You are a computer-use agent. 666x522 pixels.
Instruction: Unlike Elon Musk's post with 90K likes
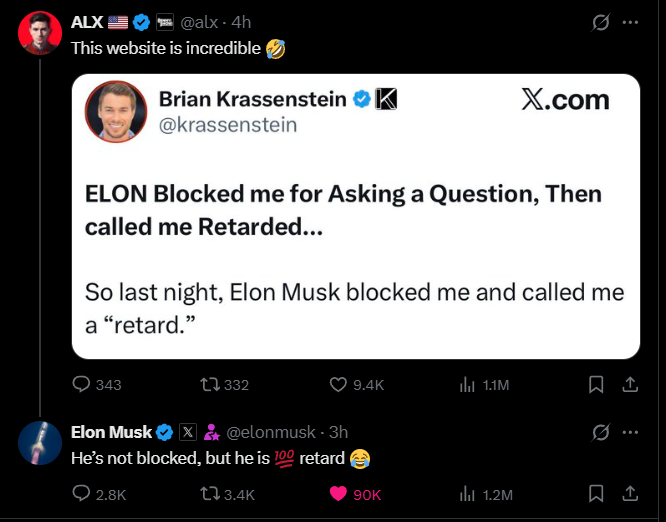(338, 494)
